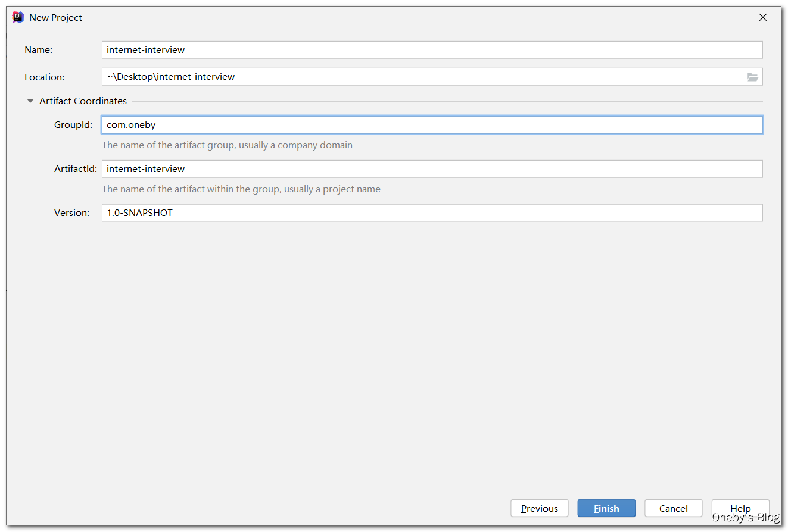Click the IntelliJ logo in title bar
788x532 pixels.
point(18,17)
